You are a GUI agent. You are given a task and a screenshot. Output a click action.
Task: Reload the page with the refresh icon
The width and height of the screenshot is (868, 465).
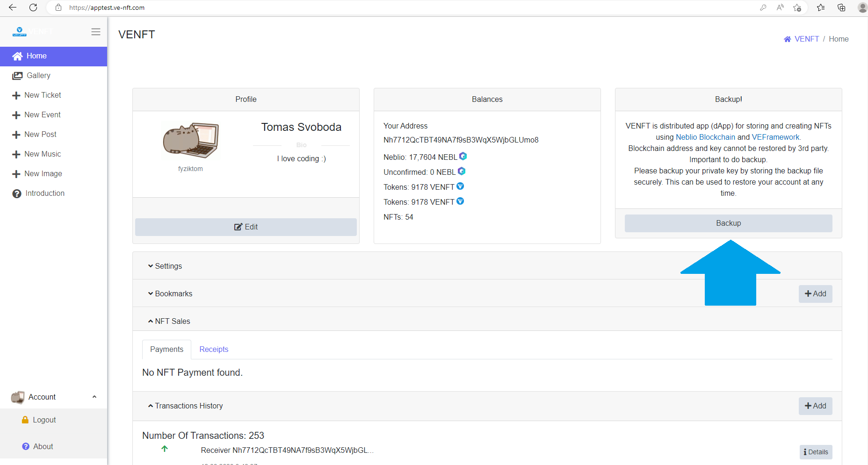pos(33,7)
